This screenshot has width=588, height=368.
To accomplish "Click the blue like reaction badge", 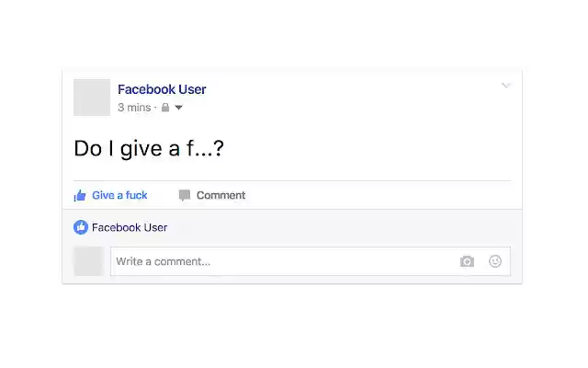I will click(81, 227).
